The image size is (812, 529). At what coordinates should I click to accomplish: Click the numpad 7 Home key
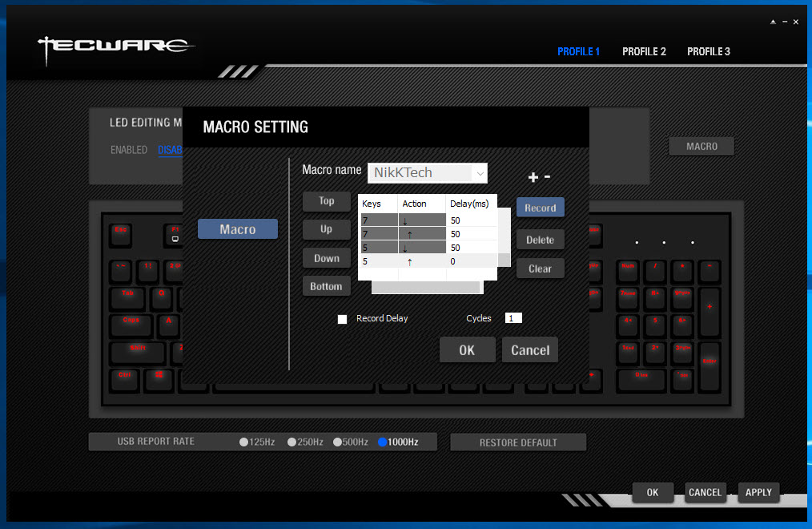tap(628, 299)
